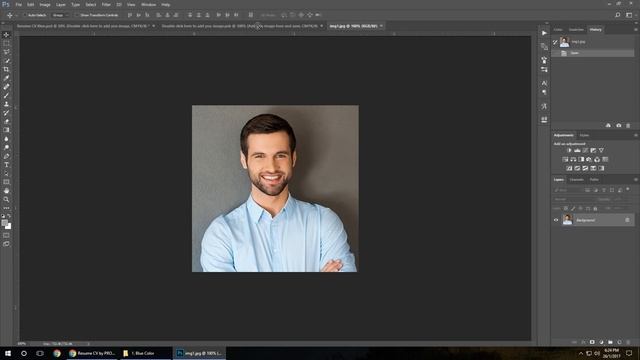640x360 pixels.
Task: Select the Eyedropper tool
Action: pyautogui.click(x=6, y=78)
